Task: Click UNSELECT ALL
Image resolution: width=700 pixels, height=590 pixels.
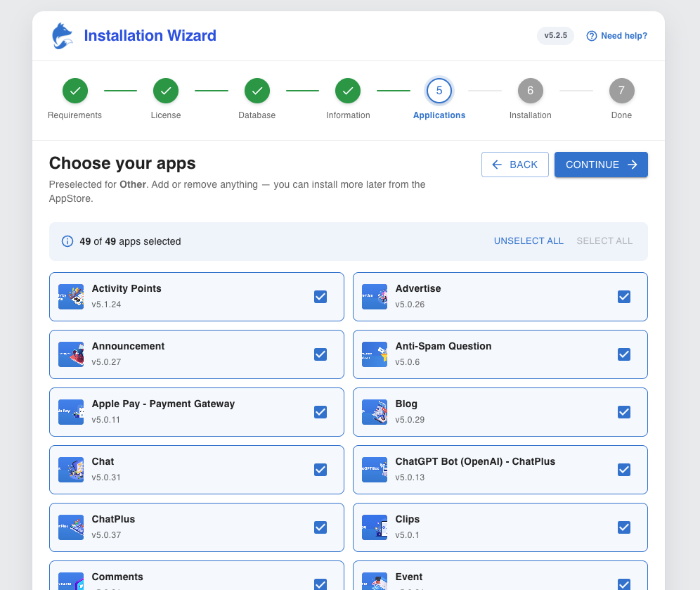Action: [529, 241]
